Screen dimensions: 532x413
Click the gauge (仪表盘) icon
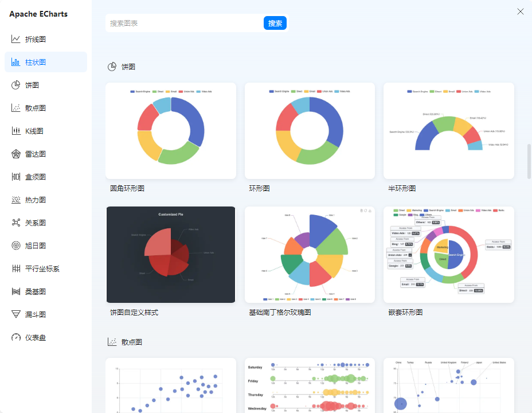16,337
